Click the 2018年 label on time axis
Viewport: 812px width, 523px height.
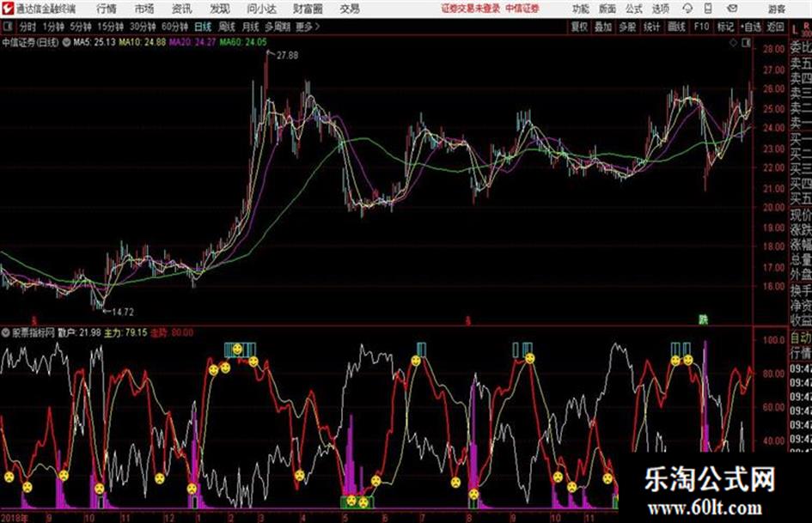pyautogui.click(x=14, y=517)
